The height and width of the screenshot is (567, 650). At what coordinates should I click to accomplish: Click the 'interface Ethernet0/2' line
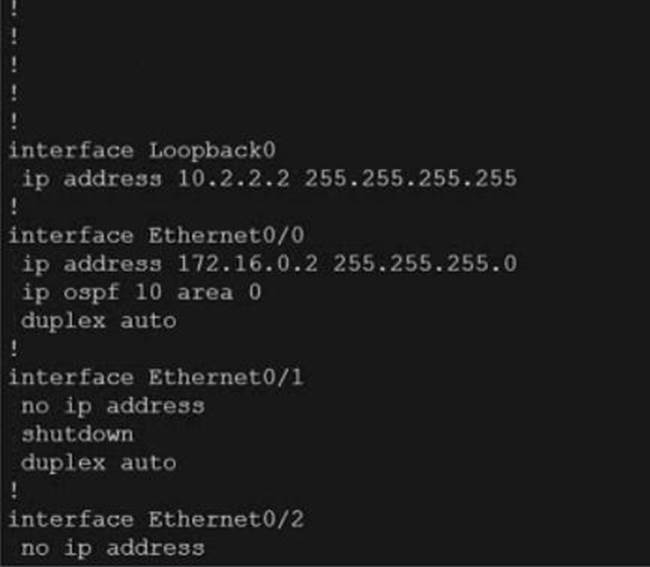[141, 519]
